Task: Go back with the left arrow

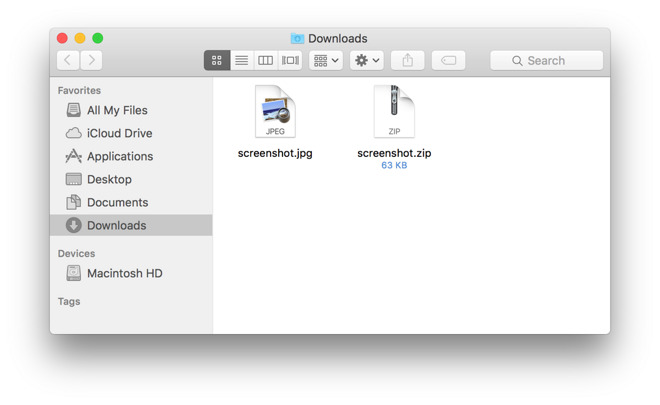Action: coord(68,60)
